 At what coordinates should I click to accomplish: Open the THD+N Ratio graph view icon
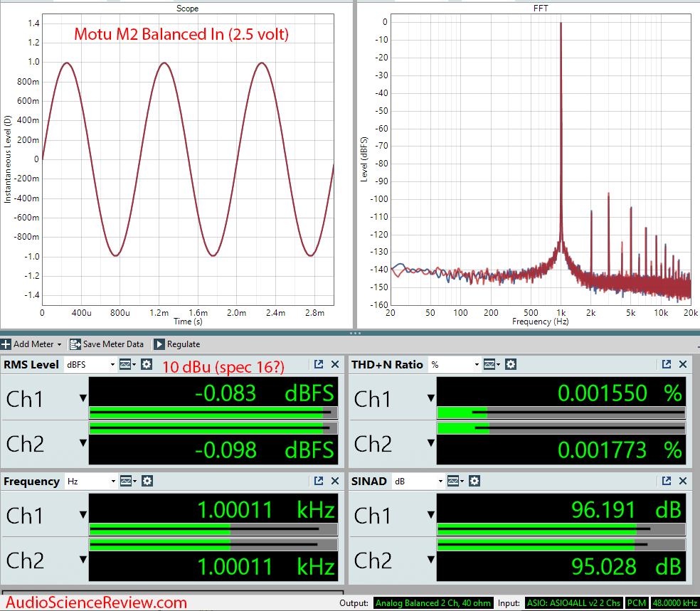491,365
